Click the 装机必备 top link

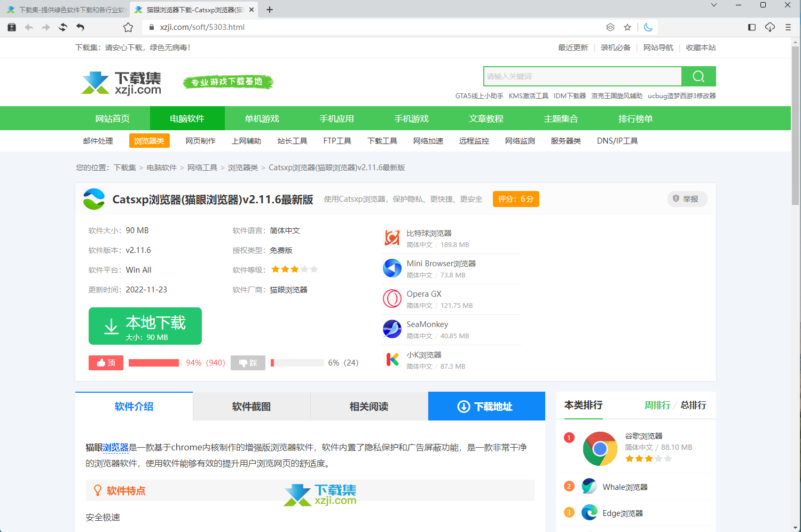point(616,47)
